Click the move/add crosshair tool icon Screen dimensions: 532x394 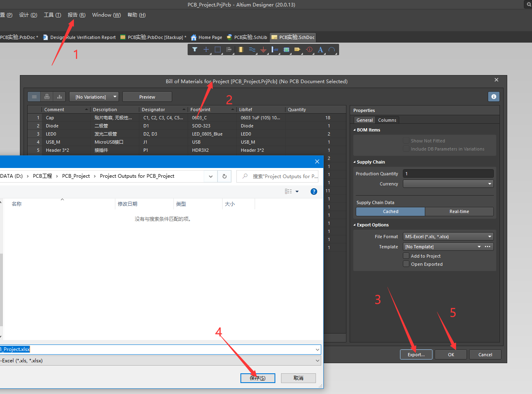click(x=206, y=50)
